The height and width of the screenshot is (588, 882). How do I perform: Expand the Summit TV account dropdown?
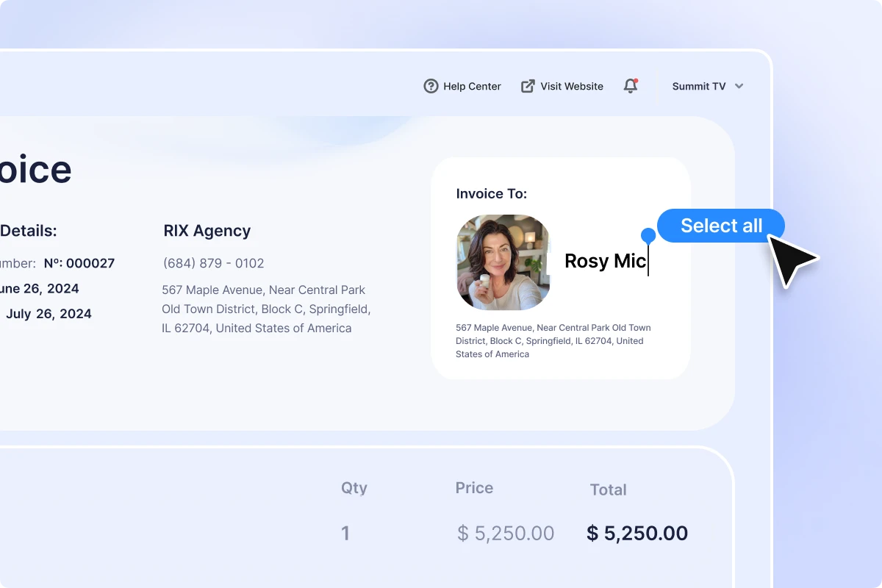coord(708,86)
